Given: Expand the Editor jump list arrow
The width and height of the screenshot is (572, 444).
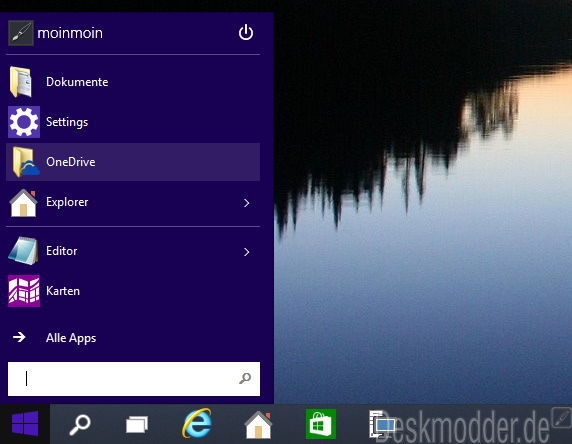Looking at the screenshot, I should pos(247,252).
